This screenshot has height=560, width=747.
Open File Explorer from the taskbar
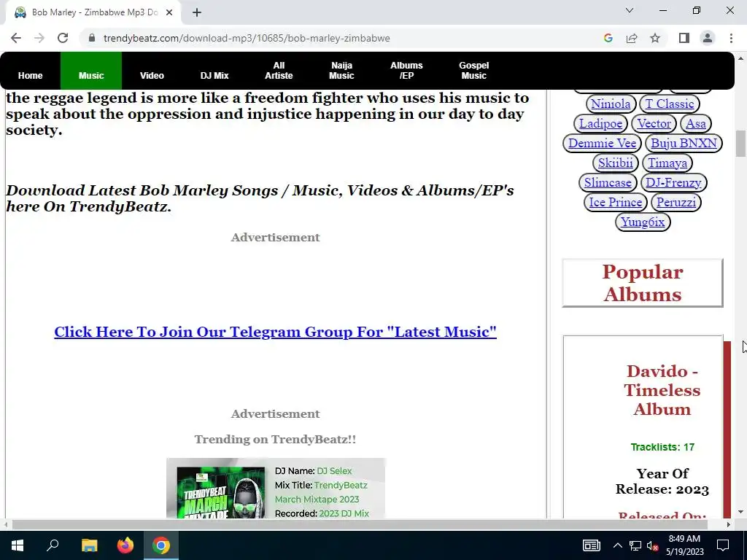[x=89, y=545]
